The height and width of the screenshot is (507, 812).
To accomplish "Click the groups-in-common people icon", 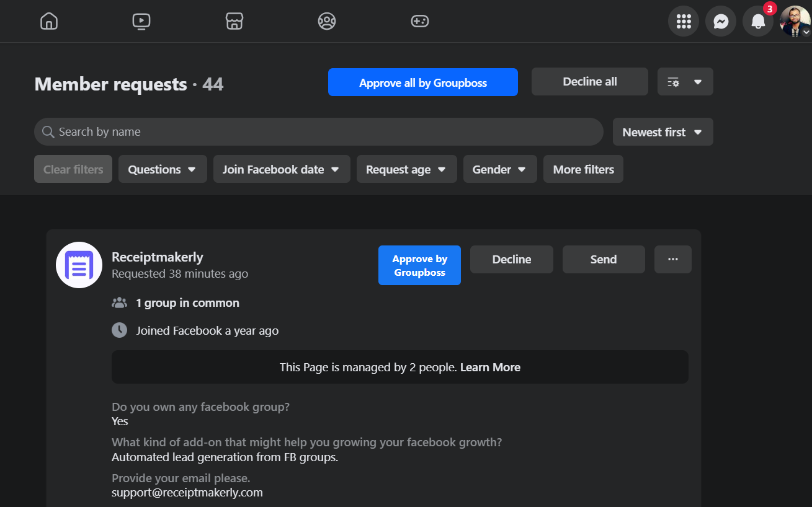I will 119,303.
